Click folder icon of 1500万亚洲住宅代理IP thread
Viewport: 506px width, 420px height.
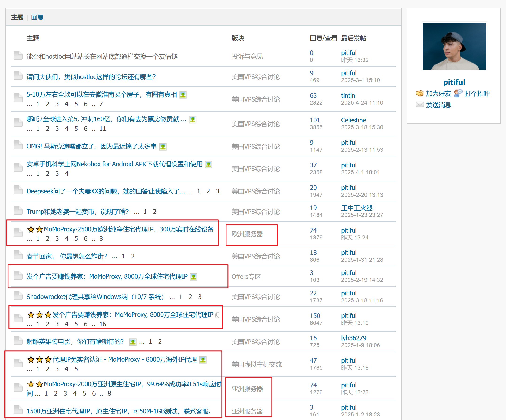point(18,410)
